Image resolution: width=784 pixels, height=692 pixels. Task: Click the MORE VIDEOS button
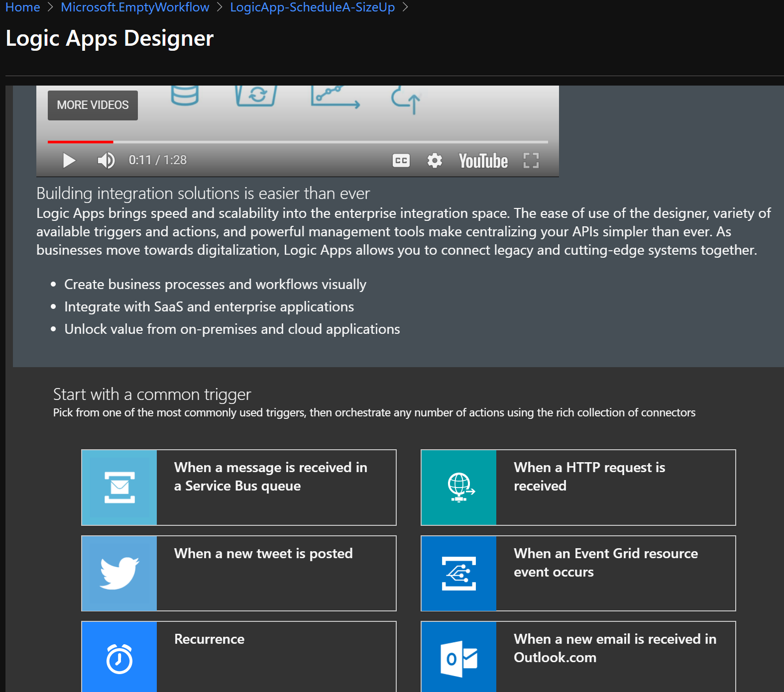click(x=93, y=105)
